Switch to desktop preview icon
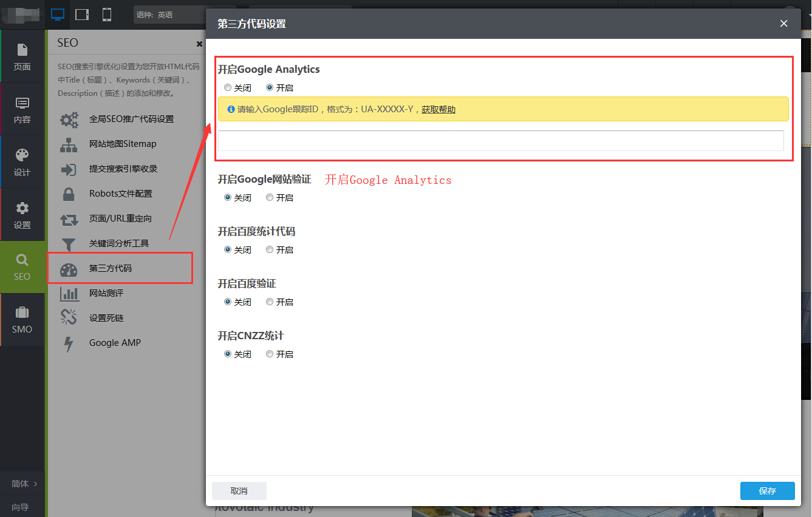Viewport: 812px width, 517px height. point(58,15)
